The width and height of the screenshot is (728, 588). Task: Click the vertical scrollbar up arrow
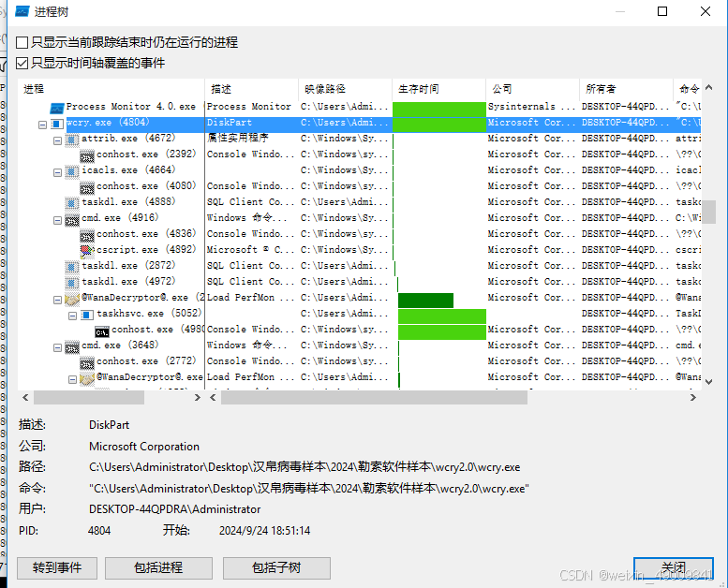pos(708,87)
